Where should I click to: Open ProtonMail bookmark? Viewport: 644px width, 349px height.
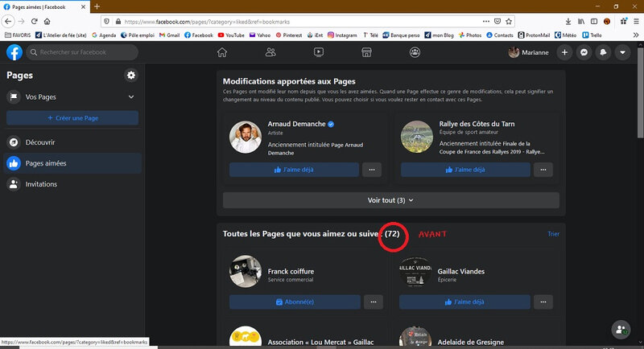(534, 35)
